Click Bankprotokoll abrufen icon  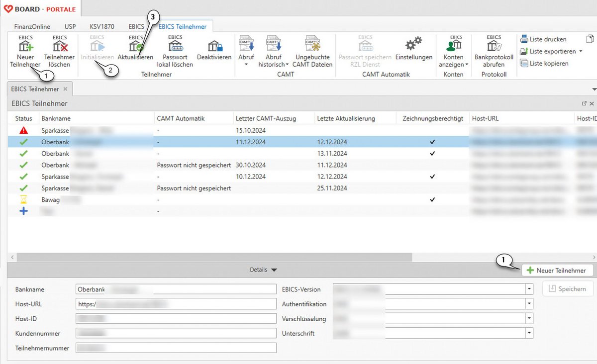point(494,47)
